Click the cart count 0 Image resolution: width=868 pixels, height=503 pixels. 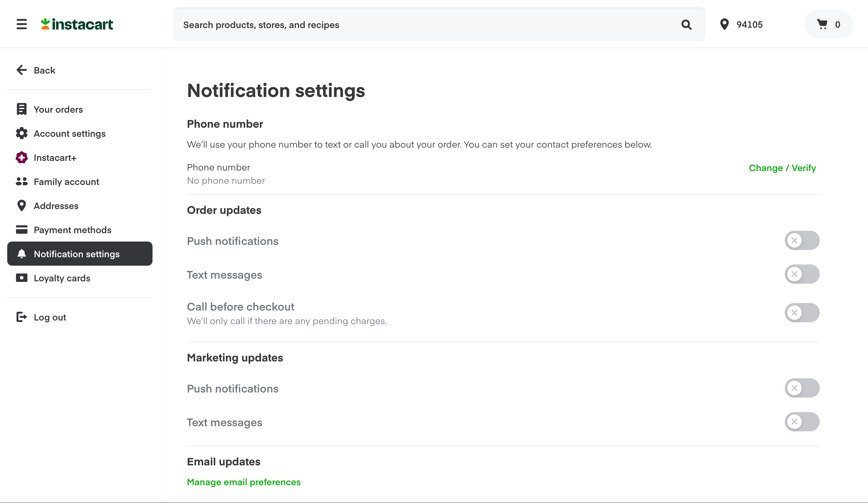pyautogui.click(x=837, y=24)
